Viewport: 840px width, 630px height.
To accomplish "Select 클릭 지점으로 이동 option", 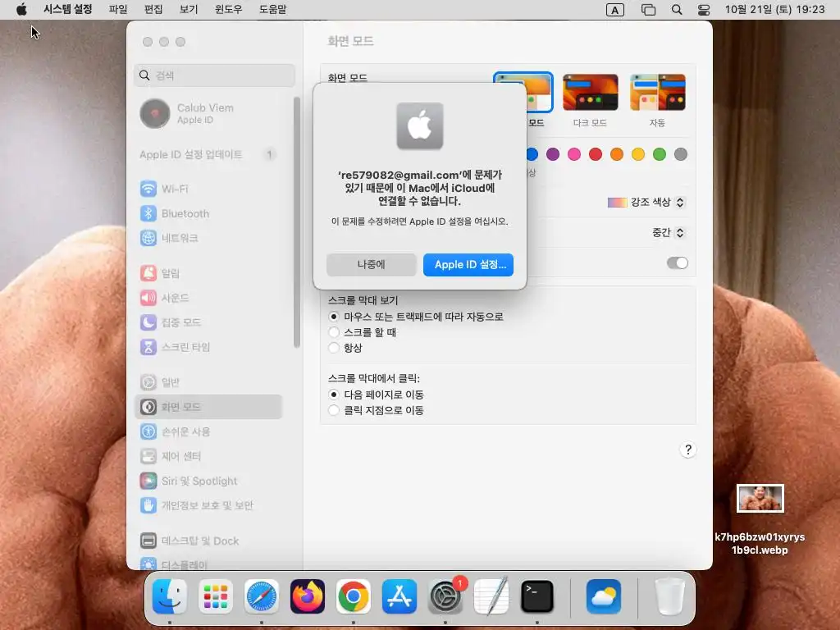I will pos(334,410).
